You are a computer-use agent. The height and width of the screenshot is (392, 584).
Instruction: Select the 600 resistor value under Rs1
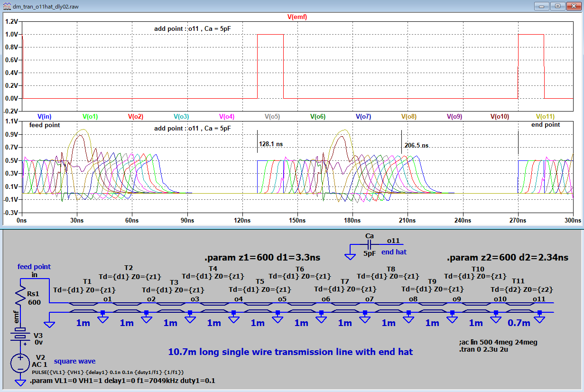pyautogui.click(x=34, y=302)
